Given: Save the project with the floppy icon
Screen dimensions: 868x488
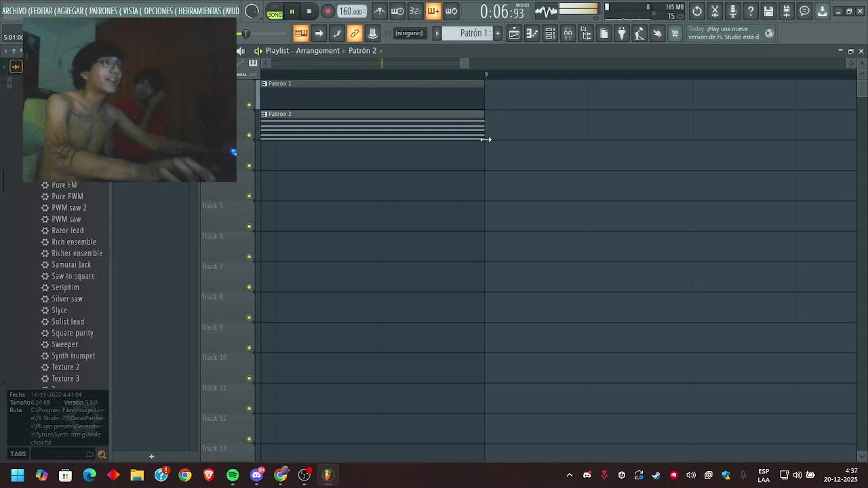Looking at the screenshot, I should pyautogui.click(x=768, y=11).
